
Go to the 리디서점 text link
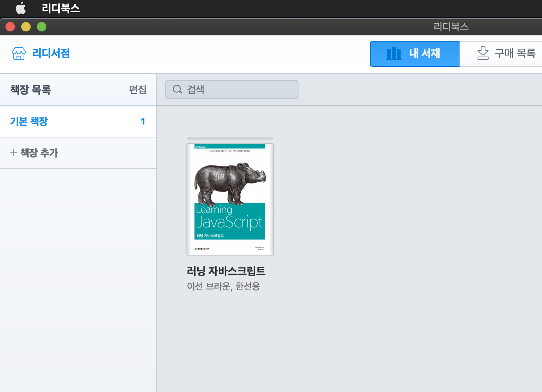pos(51,53)
